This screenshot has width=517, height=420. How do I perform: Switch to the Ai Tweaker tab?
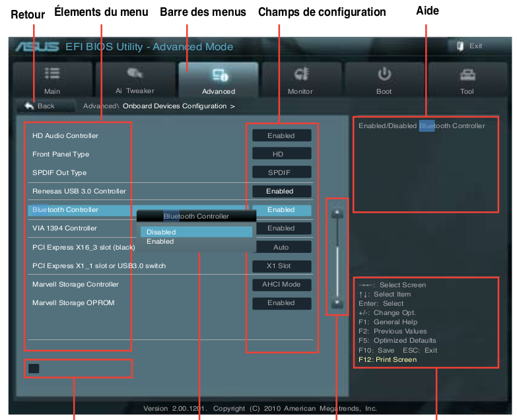click(135, 79)
